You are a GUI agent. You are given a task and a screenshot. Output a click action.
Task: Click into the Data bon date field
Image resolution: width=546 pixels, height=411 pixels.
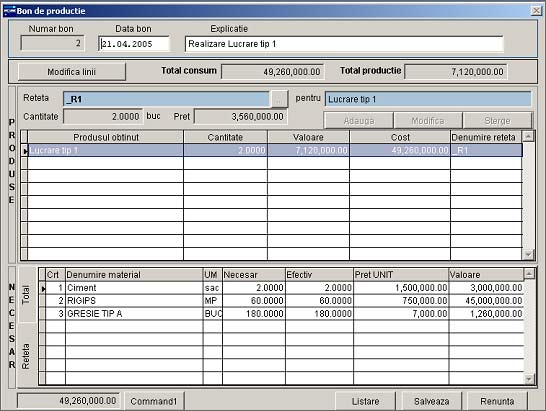coord(134,44)
